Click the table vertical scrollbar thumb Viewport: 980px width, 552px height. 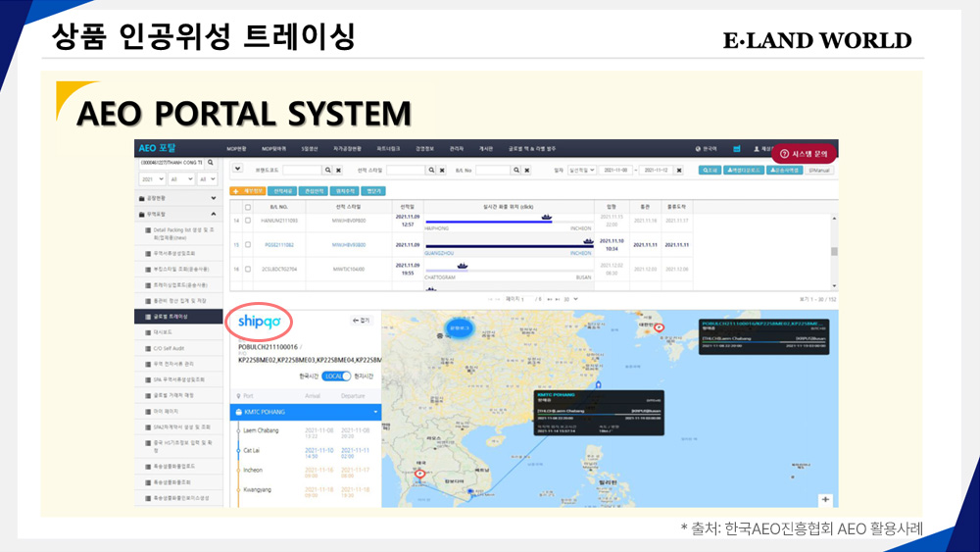834,251
